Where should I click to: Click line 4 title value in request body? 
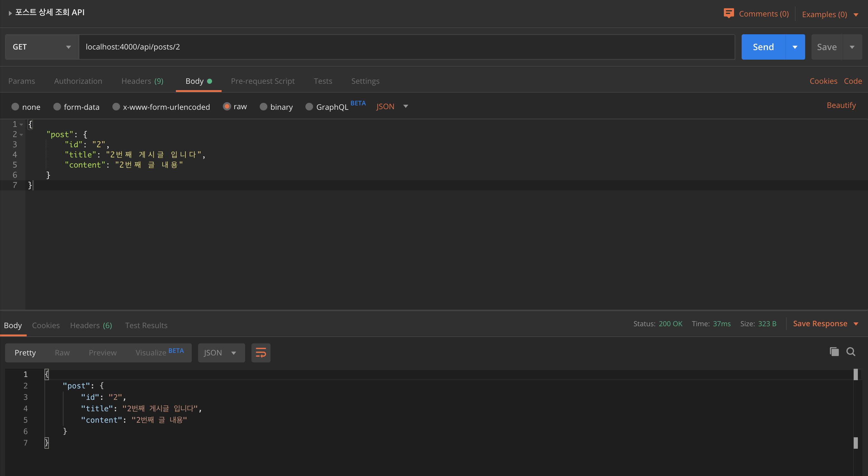click(x=153, y=155)
